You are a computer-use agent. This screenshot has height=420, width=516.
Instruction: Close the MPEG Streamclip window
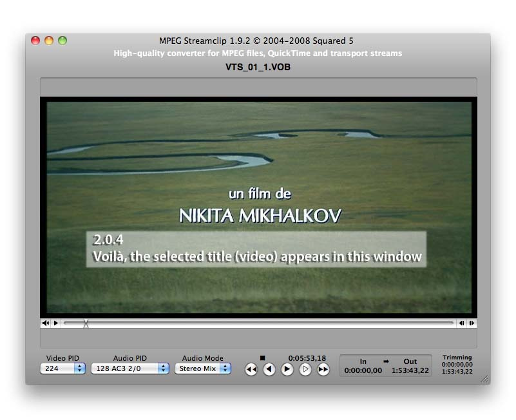point(35,41)
